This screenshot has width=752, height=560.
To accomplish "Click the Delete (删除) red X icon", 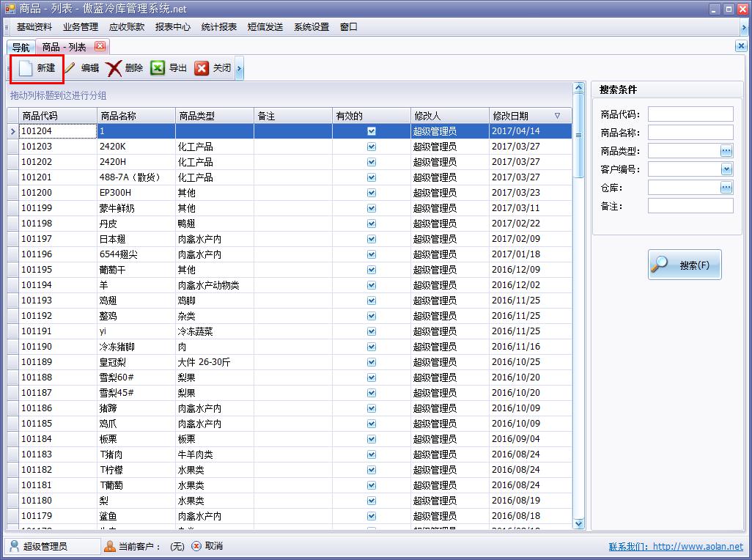I will tap(114, 68).
